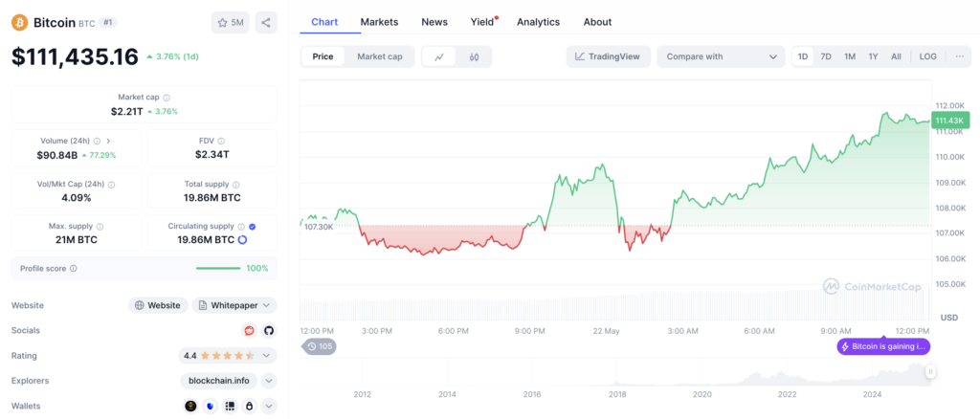Set chart range to 1D

[803, 56]
